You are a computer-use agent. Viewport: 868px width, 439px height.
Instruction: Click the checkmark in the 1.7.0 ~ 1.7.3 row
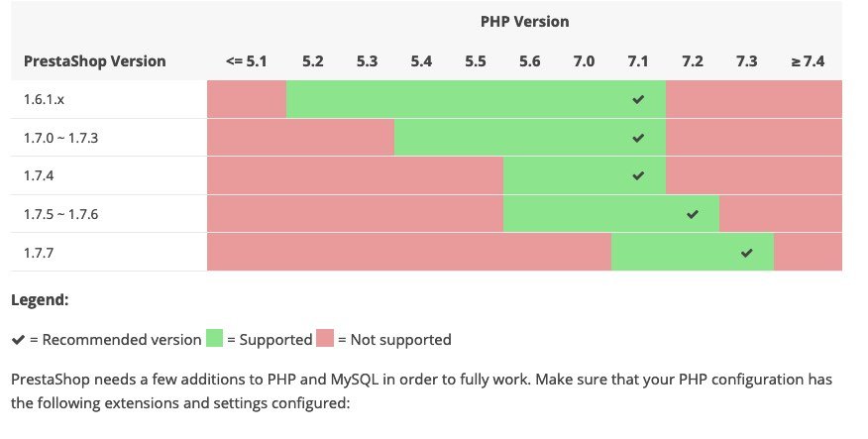[x=638, y=138]
